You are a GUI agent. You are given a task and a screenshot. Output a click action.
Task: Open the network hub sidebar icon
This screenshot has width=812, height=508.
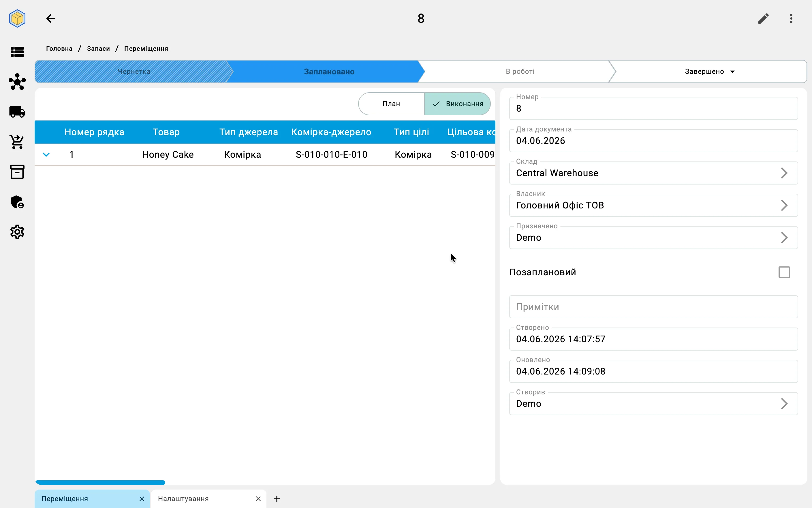click(17, 82)
